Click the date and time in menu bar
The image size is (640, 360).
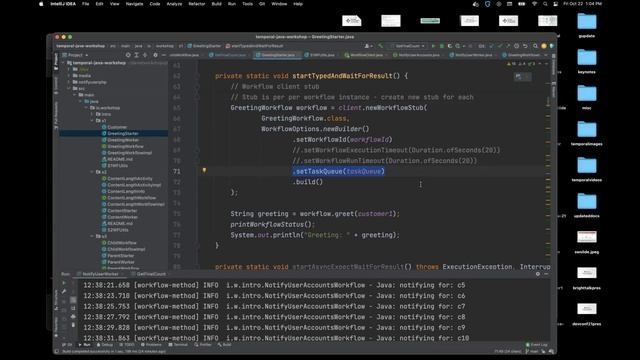tap(582, 4)
